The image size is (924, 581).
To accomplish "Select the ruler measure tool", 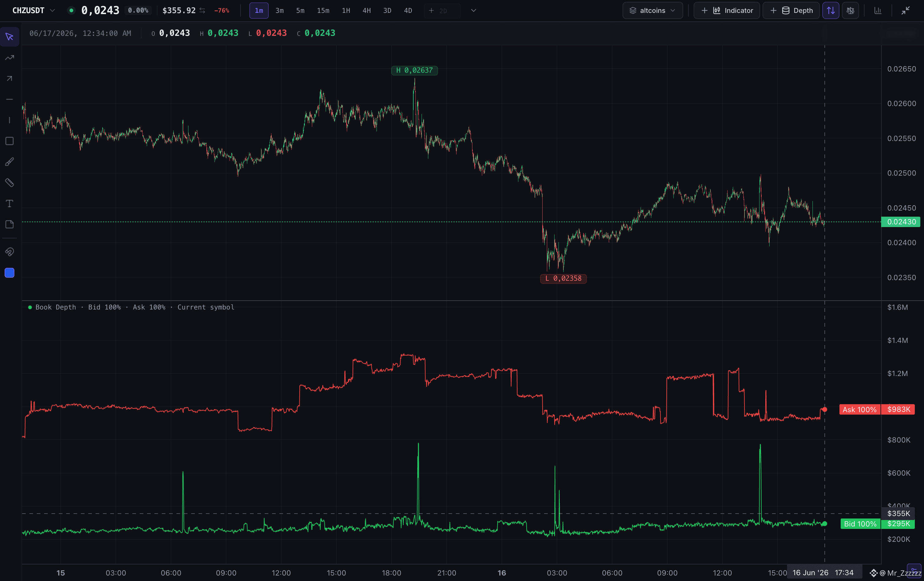I will (9, 183).
